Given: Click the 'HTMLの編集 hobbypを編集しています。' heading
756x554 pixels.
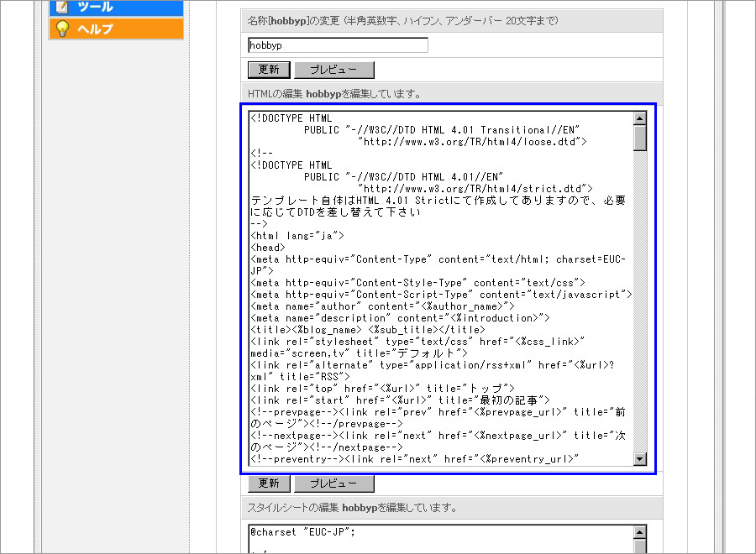Looking at the screenshot, I should (x=334, y=94).
